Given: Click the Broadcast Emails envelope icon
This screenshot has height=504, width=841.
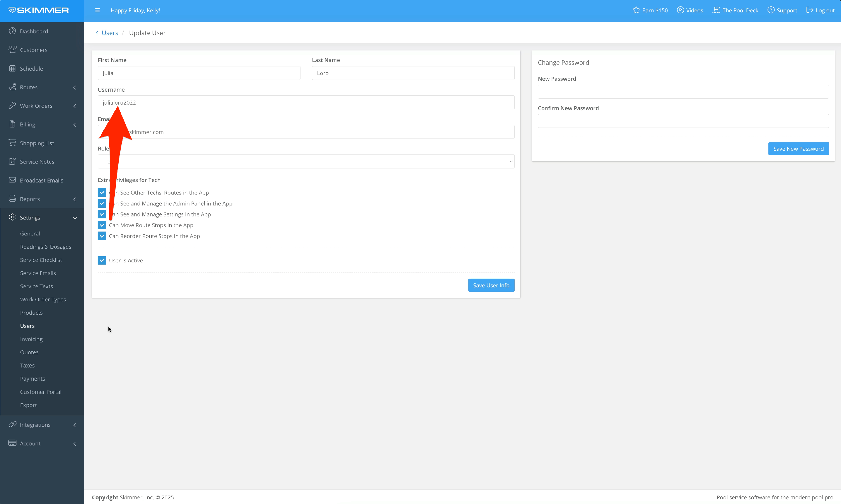Looking at the screenshot, I should (13, 180).
